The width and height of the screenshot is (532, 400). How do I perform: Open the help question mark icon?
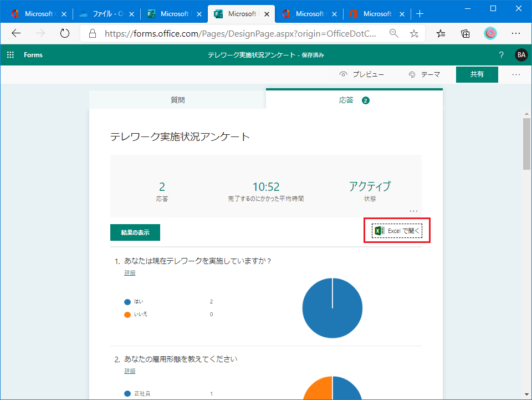[x=501, y=55]
